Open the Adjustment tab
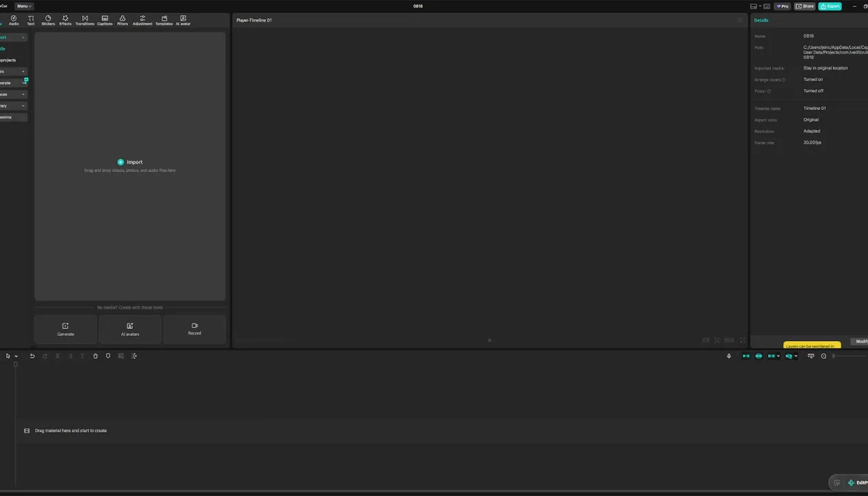 (143, 20)
